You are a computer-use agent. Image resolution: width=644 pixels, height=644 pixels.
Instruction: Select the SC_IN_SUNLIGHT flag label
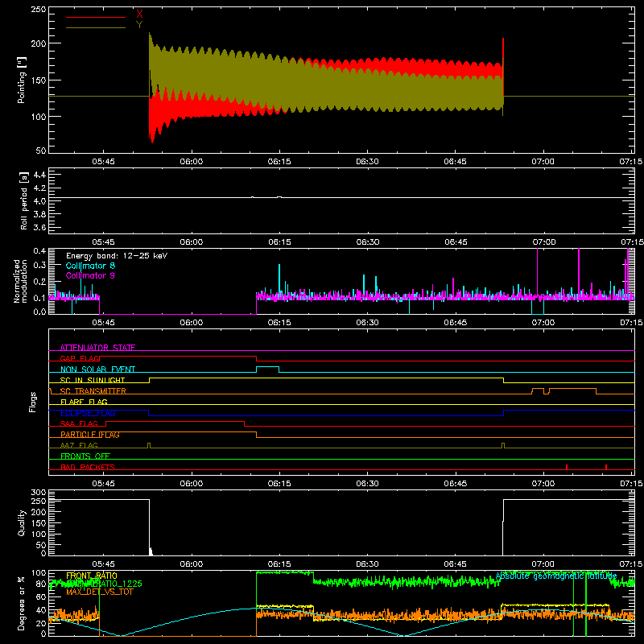pyautogui.click(x=93, y=380)
